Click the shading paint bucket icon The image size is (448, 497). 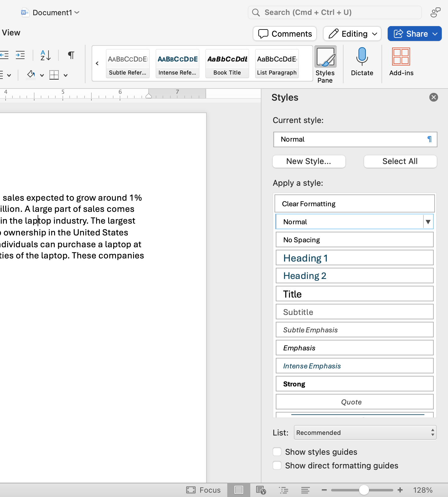[x=31, y=75]
